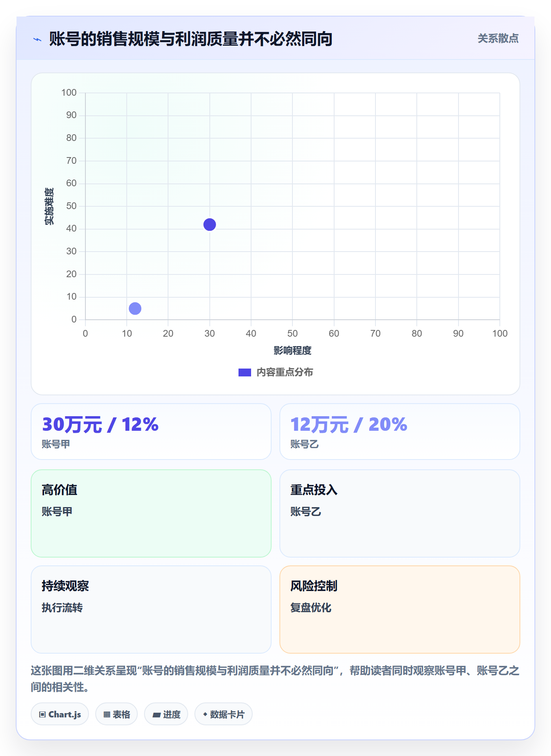Click the y-axis title 实施难度
The image size is (551, 756).
tap(49, 206)
